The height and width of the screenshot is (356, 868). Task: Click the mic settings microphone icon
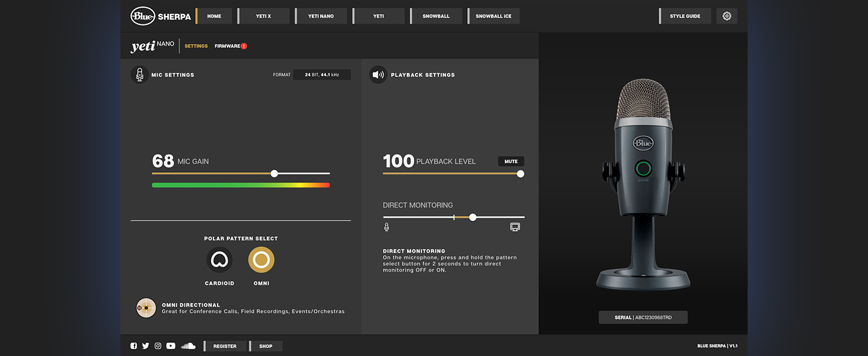139,75
